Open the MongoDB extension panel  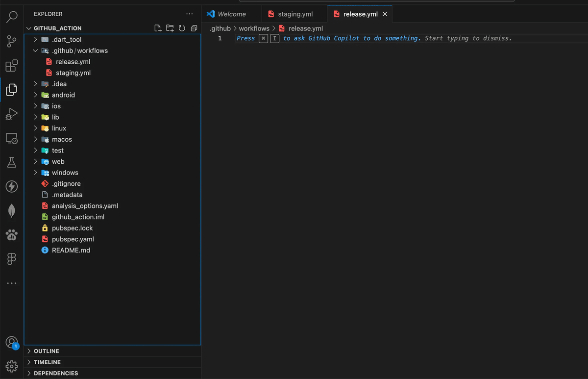pyautogui.click(x=12, y=210)
